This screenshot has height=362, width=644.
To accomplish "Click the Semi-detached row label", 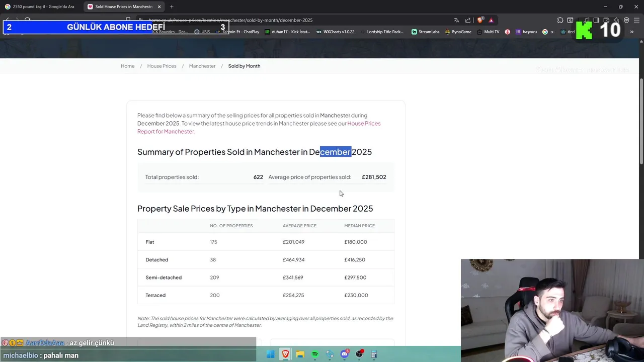I will pos(164,278).
